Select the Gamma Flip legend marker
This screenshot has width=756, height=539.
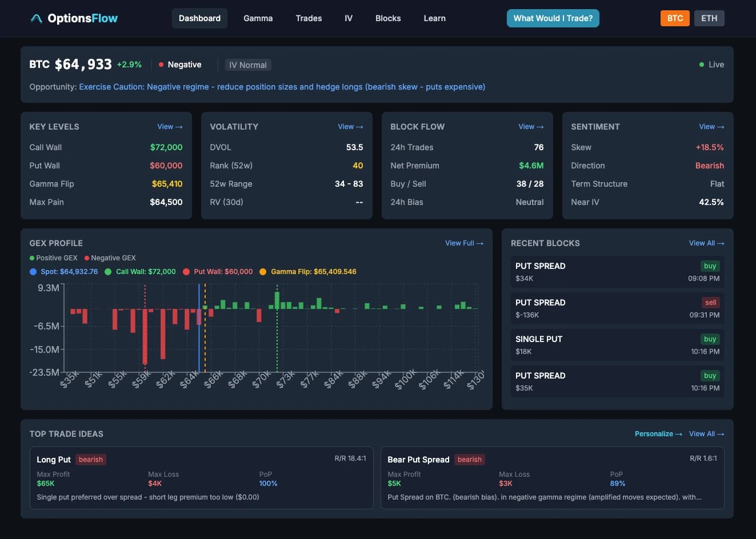(x=263, y=272)
